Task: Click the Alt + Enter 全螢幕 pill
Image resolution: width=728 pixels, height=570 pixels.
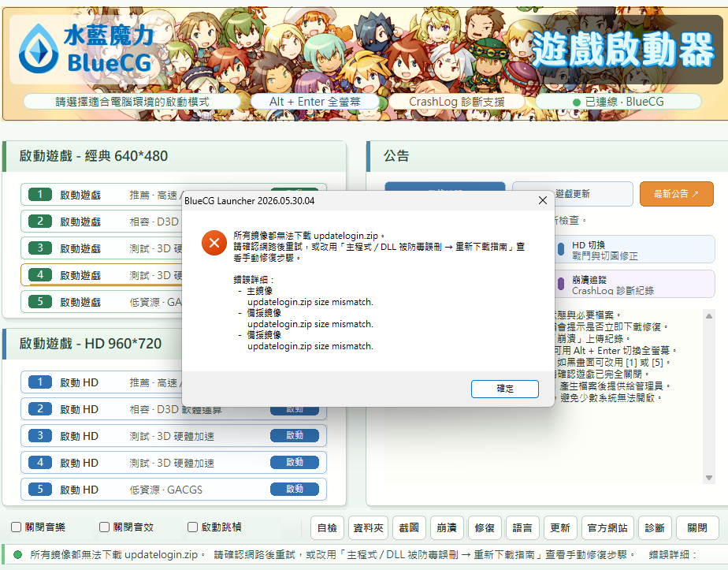Action: coord(315,102)
